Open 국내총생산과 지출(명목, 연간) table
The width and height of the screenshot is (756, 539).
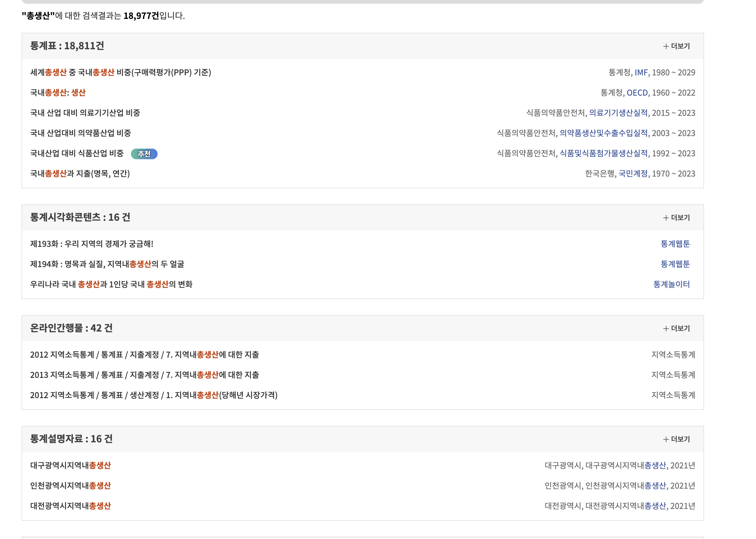click(80, 174)
